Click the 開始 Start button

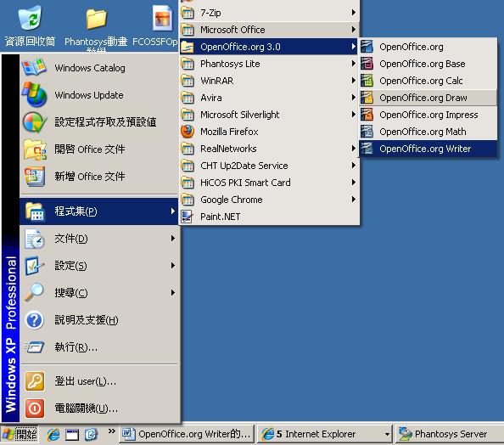tap(20, 434)
